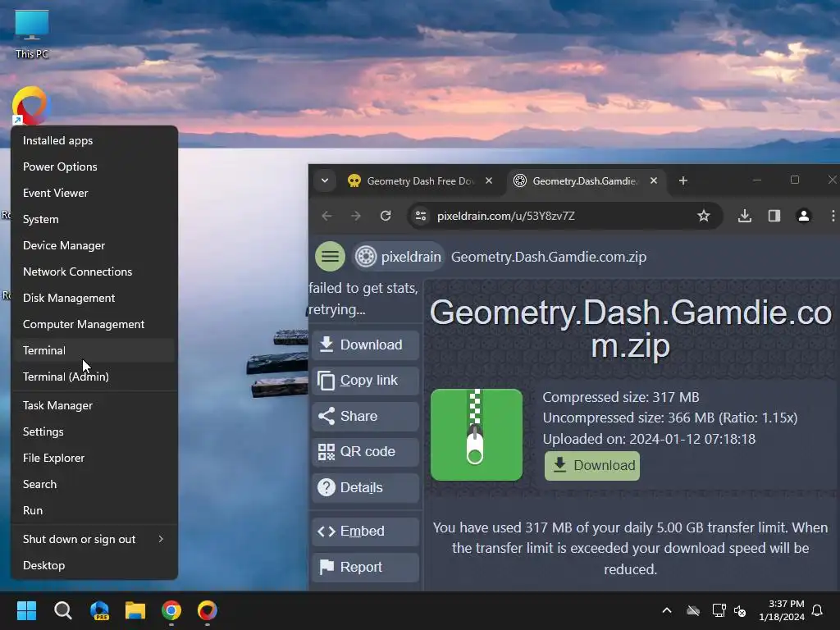The image size is (840, 630).
Task: Open Settings from the Win+X menu
Action: coord(94,431)
